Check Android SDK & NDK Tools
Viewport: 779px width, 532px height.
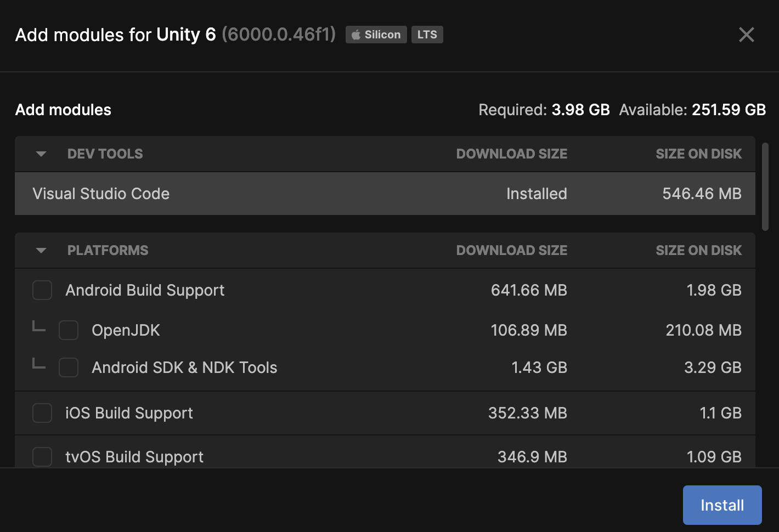coord(69,367)
